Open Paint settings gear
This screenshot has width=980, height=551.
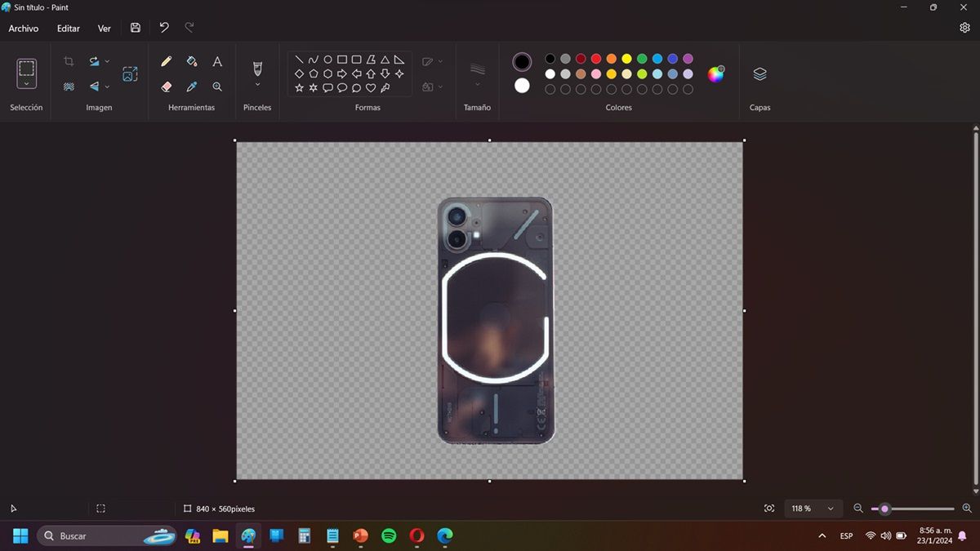(964, 28)
